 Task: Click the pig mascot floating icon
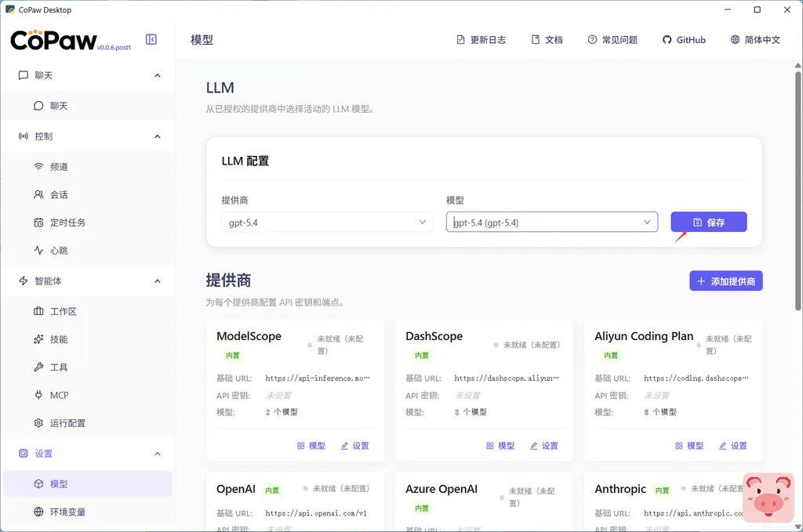point(768,498)
